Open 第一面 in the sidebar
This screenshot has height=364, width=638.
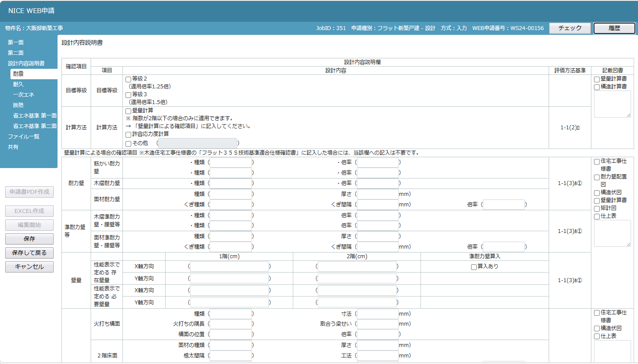(x=16, y=42)
